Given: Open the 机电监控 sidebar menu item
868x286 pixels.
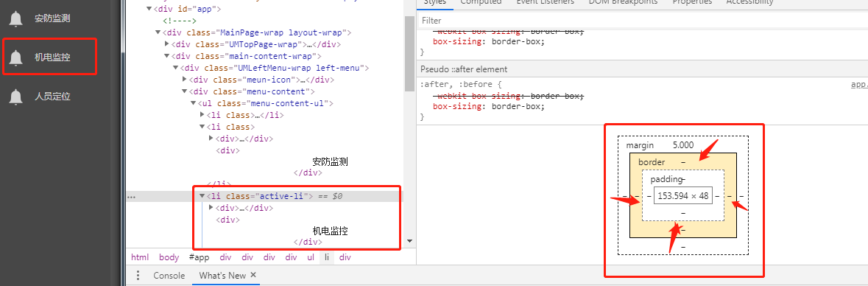Looking at the screenshot, I should coord(52,57).
